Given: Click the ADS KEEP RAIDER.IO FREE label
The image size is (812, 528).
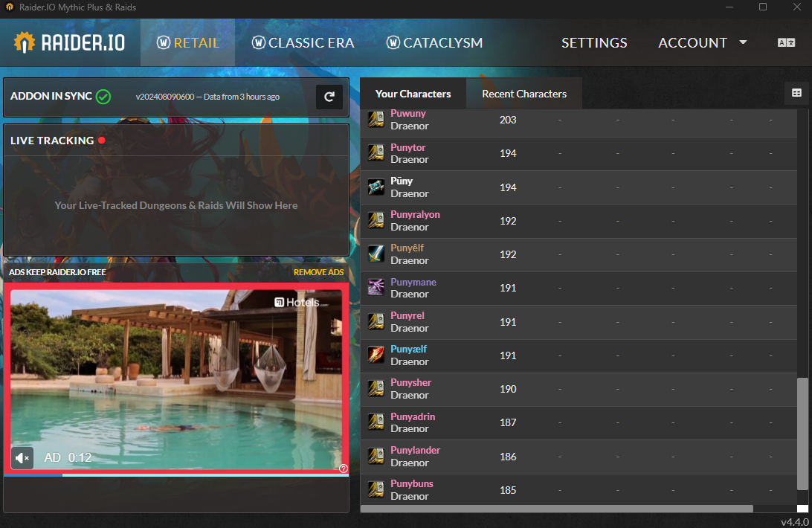Looking at the screenshot, I should point(57,272).
